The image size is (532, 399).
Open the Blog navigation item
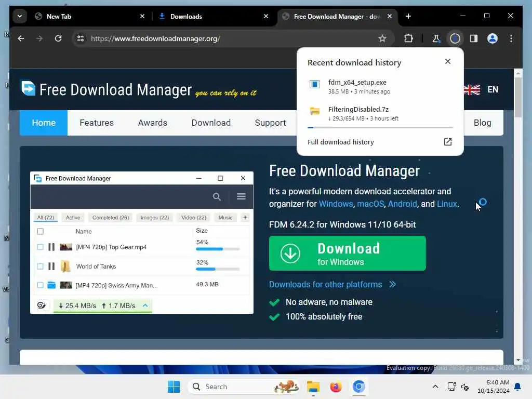coord(482,123)
